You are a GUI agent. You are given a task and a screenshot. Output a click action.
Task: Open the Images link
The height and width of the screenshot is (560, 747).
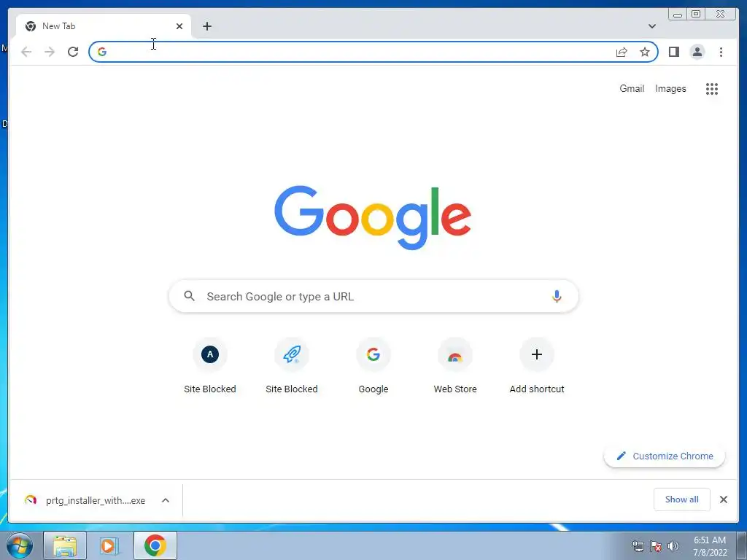(670, 88)
